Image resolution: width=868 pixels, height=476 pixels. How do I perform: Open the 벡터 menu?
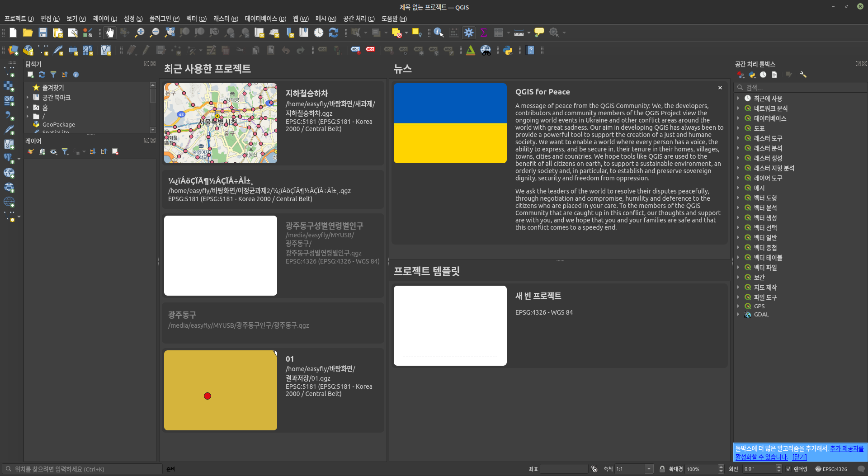(x=196, y=19)
